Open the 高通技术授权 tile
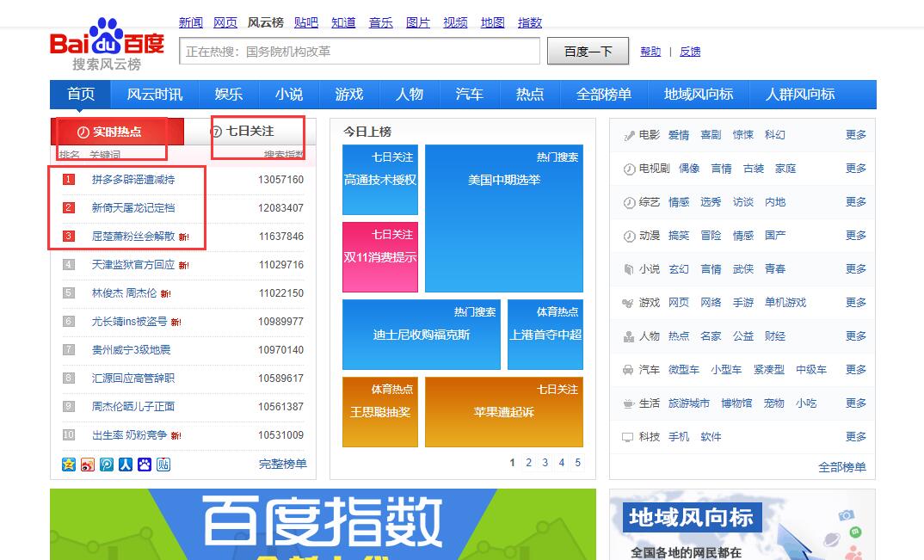The width and height of the screenshot is (924, 560). [x=380, y=180]
